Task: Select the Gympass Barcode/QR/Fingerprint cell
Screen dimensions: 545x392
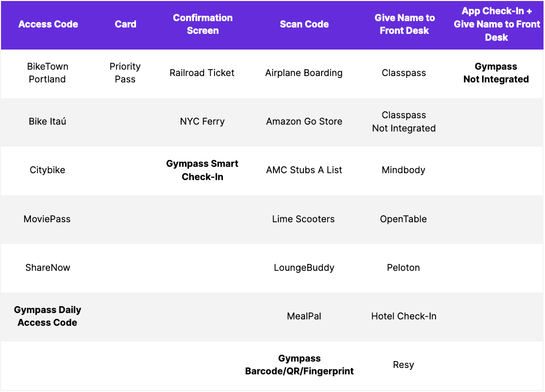Action: pyautogui.click(x=300, y=365)
